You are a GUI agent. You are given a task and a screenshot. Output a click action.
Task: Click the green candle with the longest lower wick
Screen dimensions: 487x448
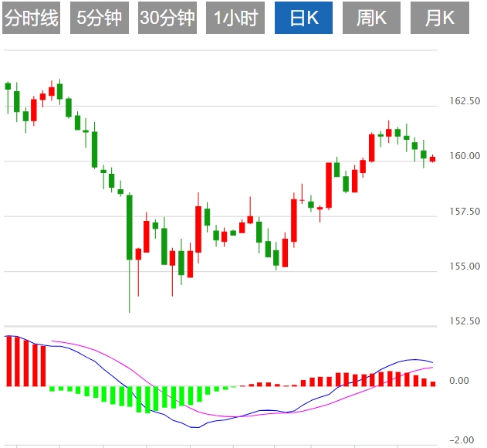(x=130, y=228)
